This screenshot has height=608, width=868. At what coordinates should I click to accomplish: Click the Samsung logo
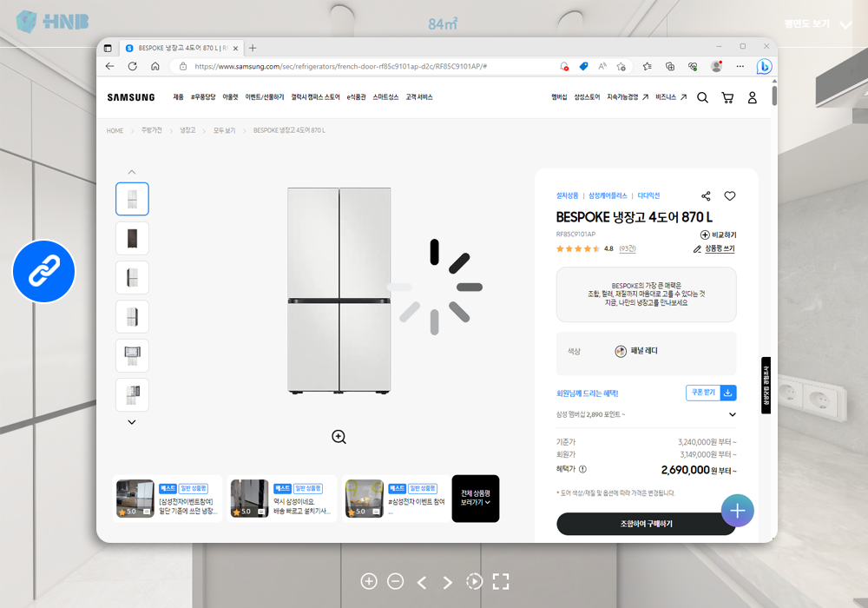(131, 97)
